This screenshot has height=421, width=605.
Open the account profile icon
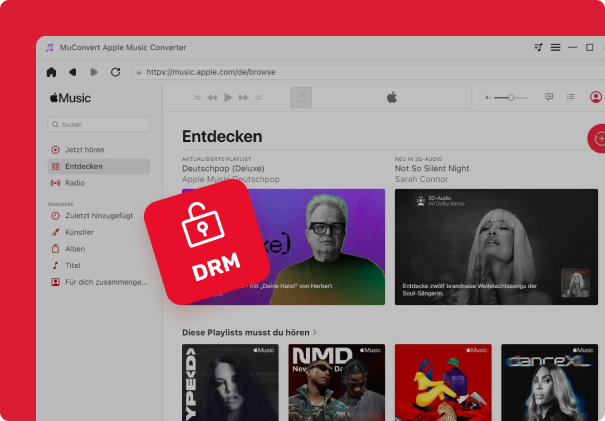pos(596,97)
